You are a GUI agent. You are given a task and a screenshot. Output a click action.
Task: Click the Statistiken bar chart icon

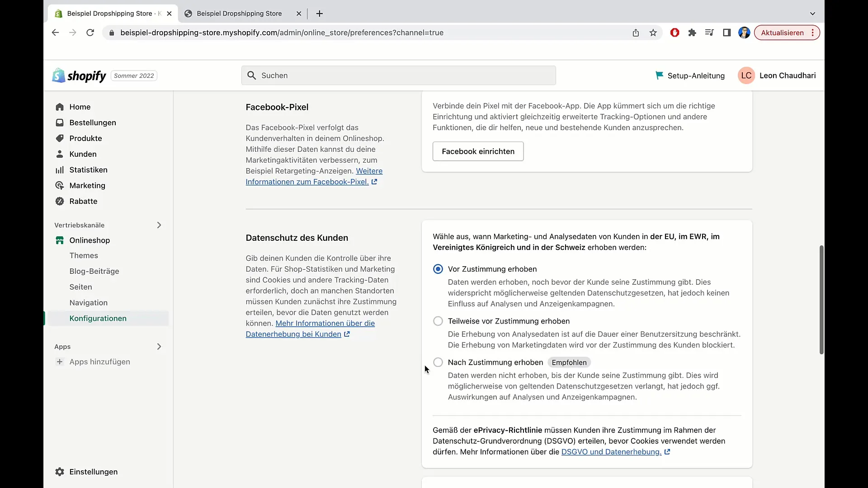click(60, 170)
